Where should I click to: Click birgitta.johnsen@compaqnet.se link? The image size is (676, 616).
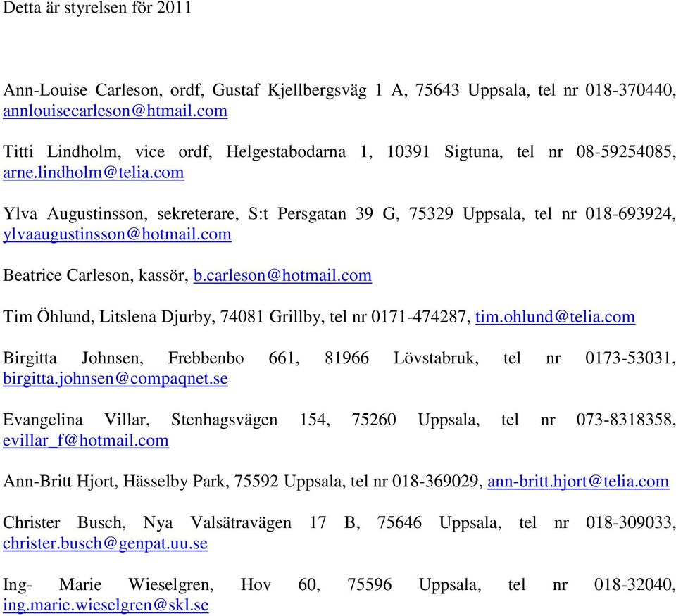tap(115, 379)
